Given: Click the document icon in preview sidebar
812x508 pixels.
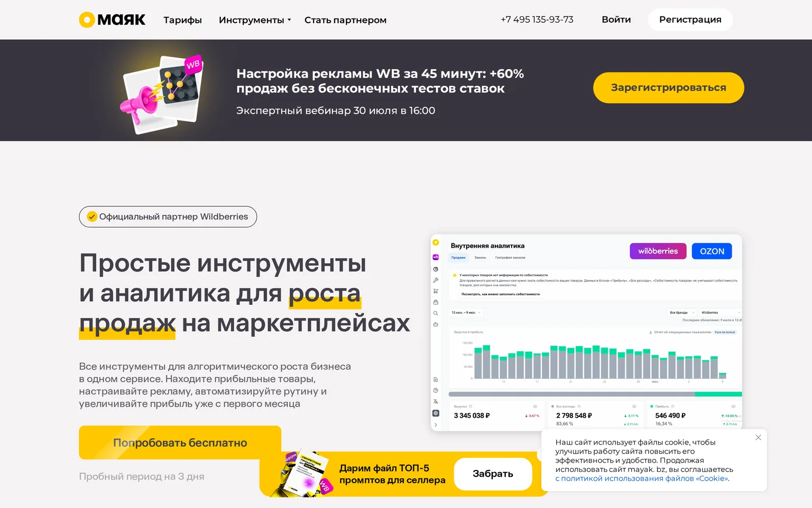Looking at the screenshot, I should 436,379.
